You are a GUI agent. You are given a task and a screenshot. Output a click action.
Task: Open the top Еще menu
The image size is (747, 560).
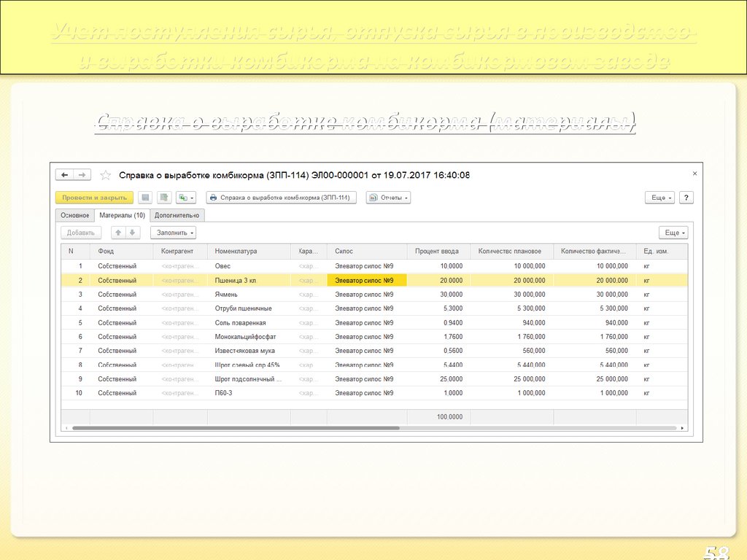(659, 198)
